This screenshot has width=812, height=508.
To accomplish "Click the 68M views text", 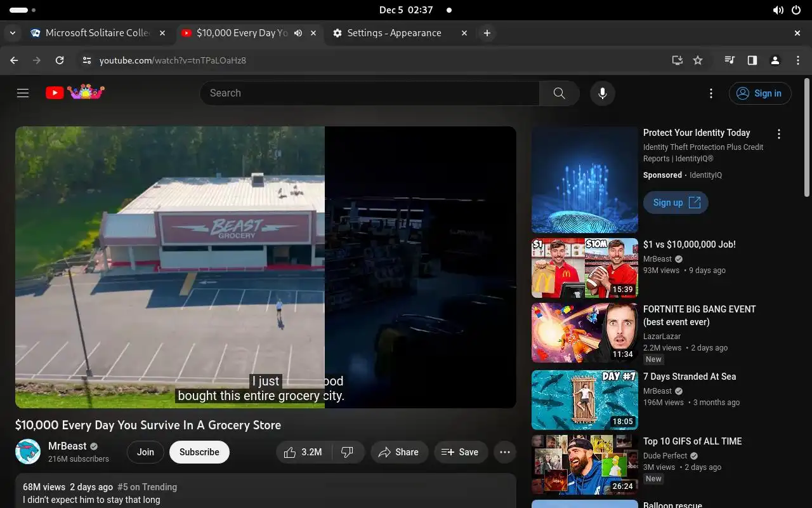I will click(44, 487).
